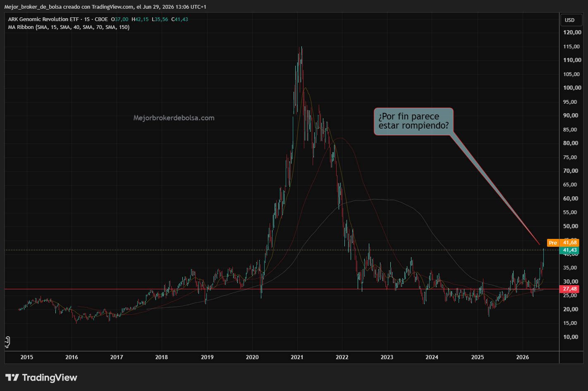The width and height of the screenshot is (588, 391).
Task: Click the 65,00 price axis label
Action: pyautogui.click(x=571, y=185)
